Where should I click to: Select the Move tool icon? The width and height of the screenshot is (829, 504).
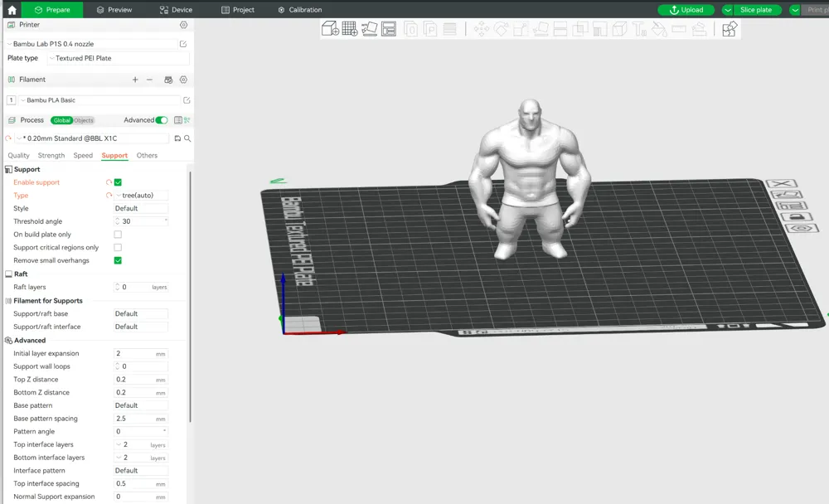[x=481, y=29]
